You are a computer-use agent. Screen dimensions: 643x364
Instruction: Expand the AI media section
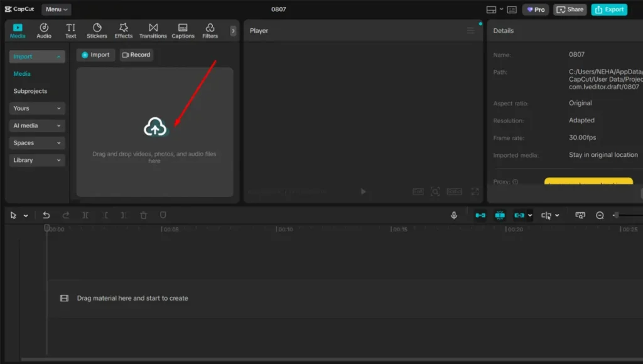coord(38,126)
